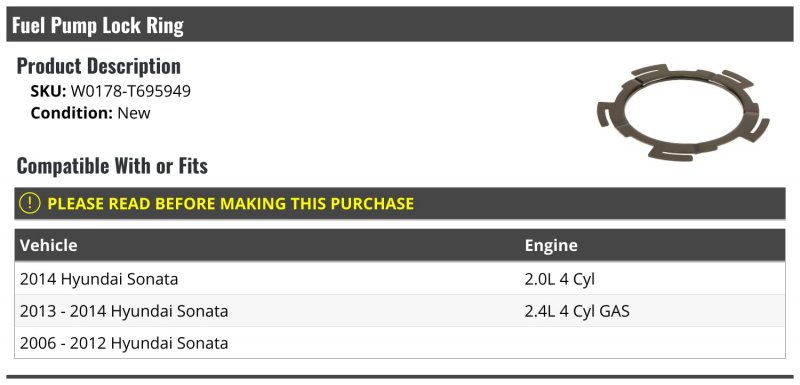Select the 2006 - 2012 Hyundai Sonata row
800x385 pixels.
[399, 343]
